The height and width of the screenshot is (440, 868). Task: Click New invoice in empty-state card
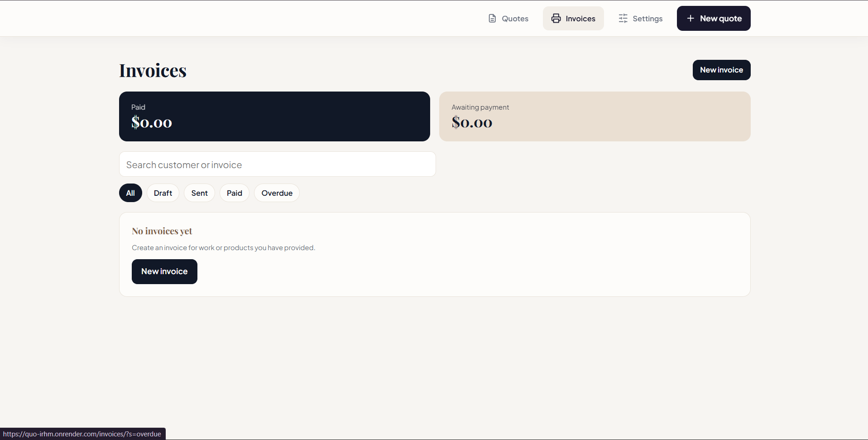point(164,271)
